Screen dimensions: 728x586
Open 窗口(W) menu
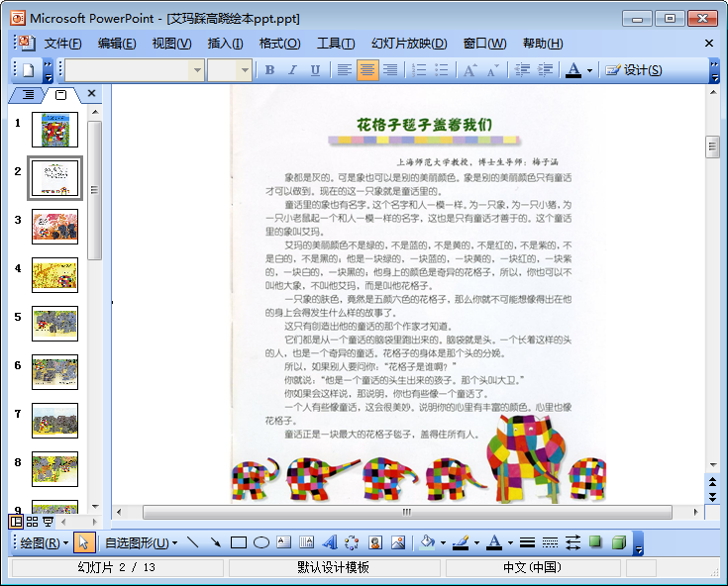click(484, 44)
